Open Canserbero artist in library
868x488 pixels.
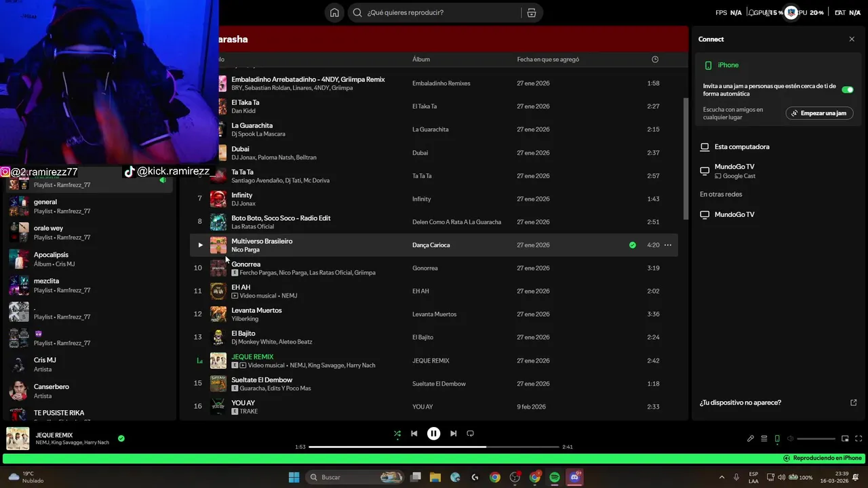(x=90, y=391)
